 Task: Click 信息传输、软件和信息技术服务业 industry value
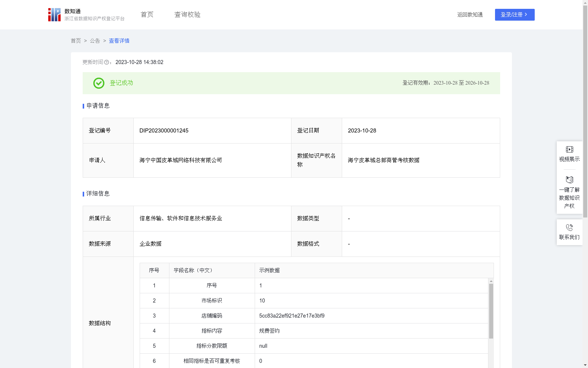pyautogui.click(x=180, y=219)
